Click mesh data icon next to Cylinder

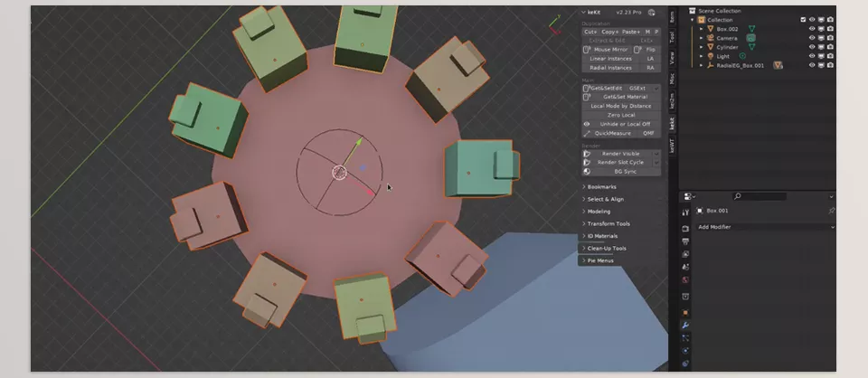point(751,47)
